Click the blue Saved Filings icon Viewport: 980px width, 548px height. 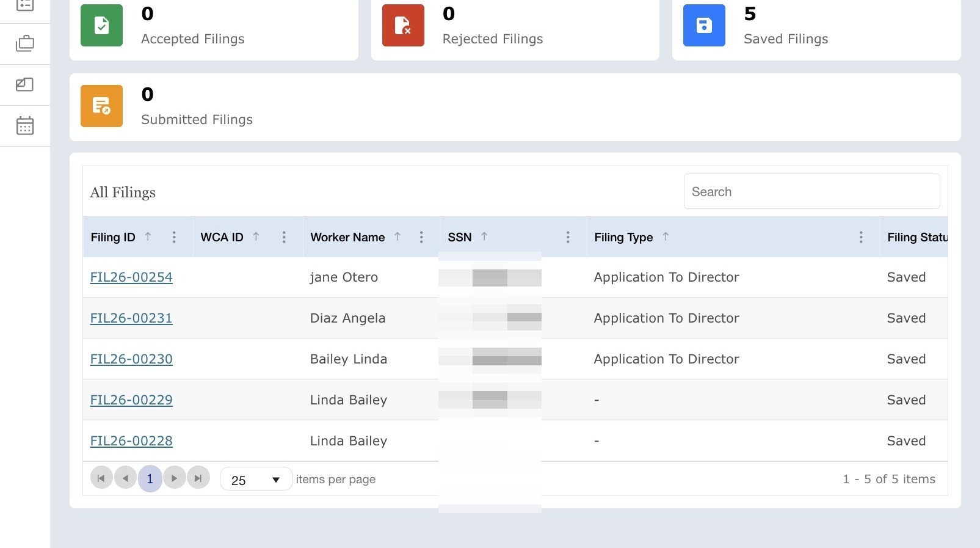(704, 25)
